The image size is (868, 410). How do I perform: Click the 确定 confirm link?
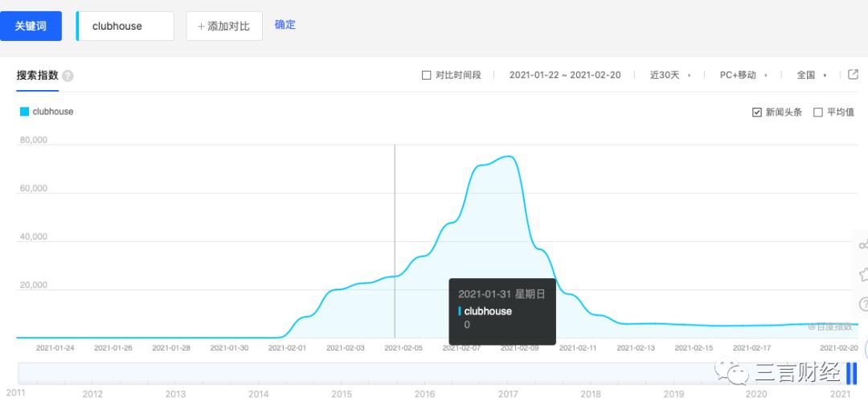285,25
